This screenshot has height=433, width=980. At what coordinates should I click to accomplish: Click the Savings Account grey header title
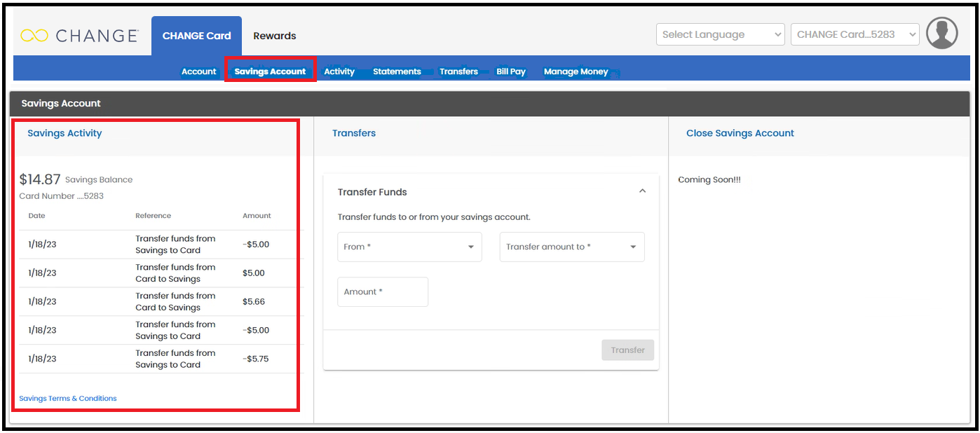click(61, 103)
